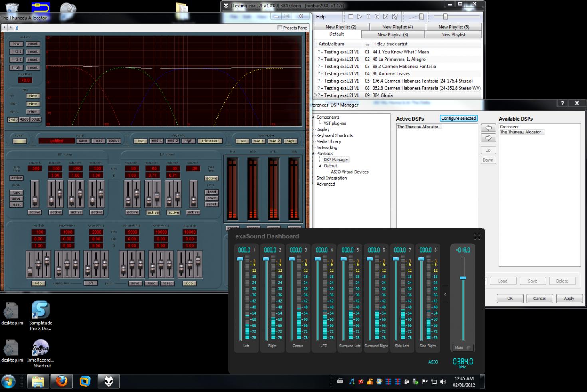Click the untitled preset name field

tap(57, 141)
